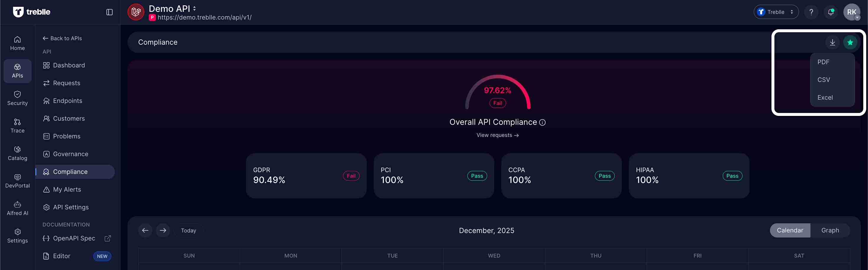Click the download export icon on Compliance header
Screen dimensions: 868x270
(832, 42)
